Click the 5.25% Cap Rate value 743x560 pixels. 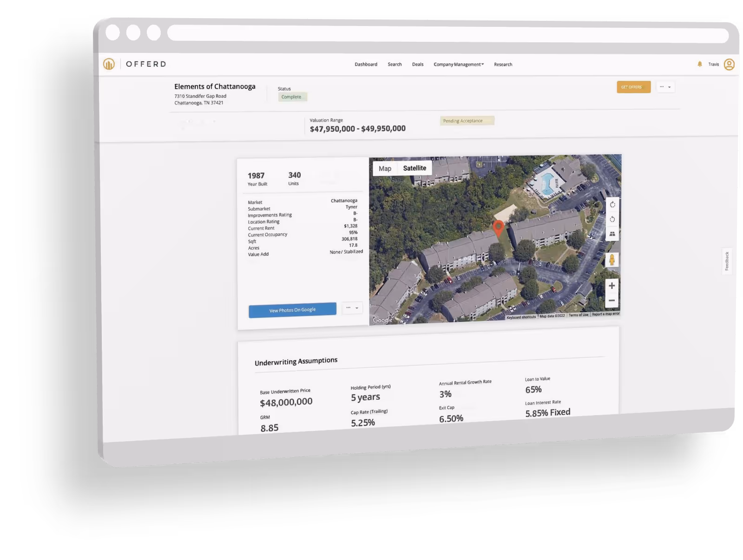click(x=363, y=423)
